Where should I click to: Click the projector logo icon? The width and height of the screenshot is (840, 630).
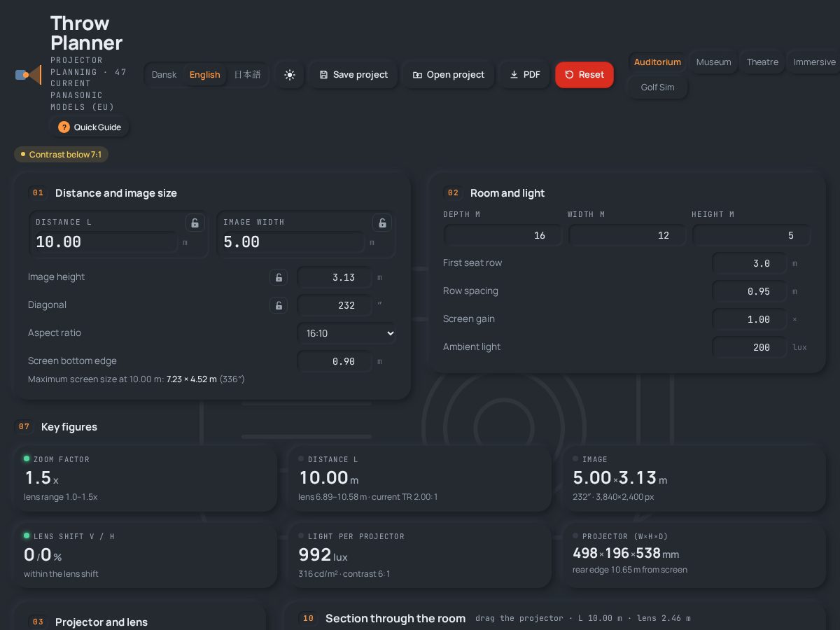28,75
